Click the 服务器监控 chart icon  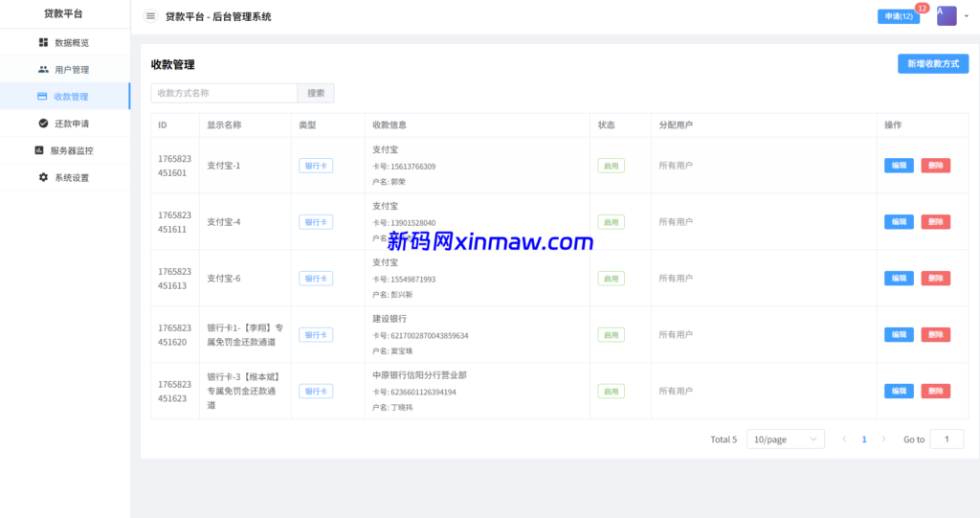(x=39, y=150)
